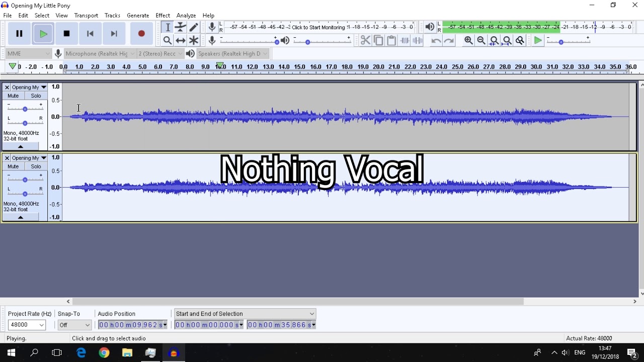Mute the second Opening My track

tap(13, 166)
